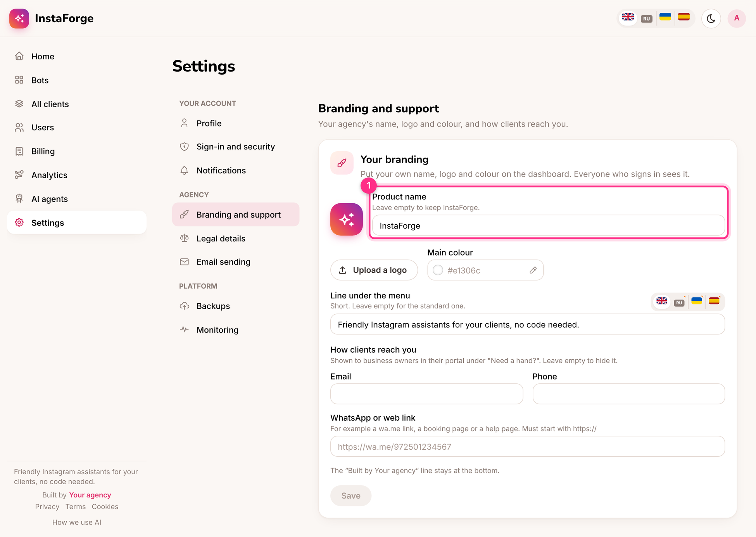
Task: Open Billing section
Action: coord(76,151)
